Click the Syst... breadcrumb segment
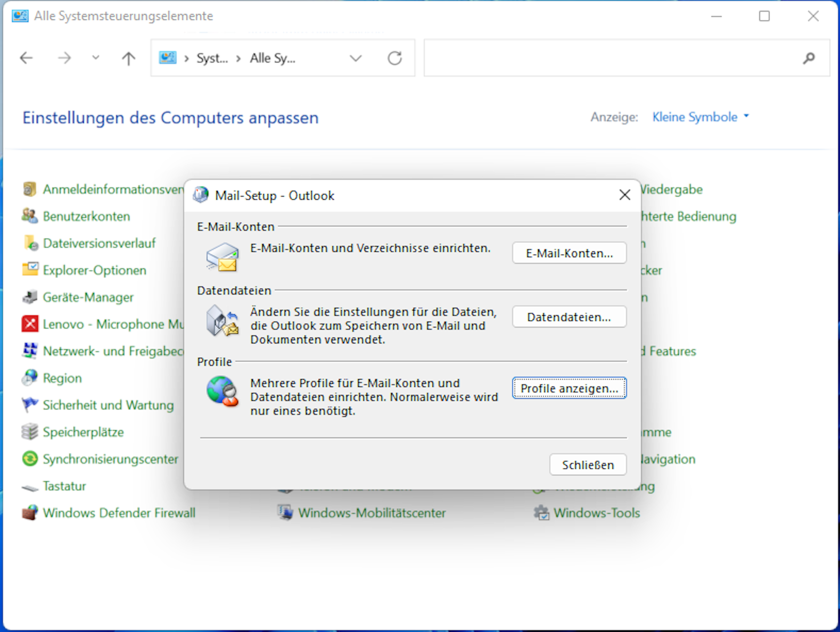This screenshot has height=632, width=840. 212,58
